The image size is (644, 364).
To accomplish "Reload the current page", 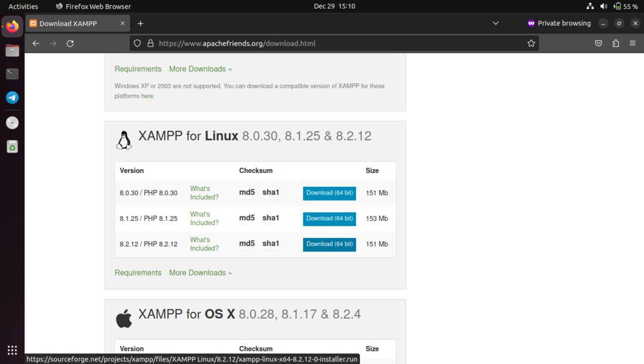I will pyautogui.click(x=70, y=43).
